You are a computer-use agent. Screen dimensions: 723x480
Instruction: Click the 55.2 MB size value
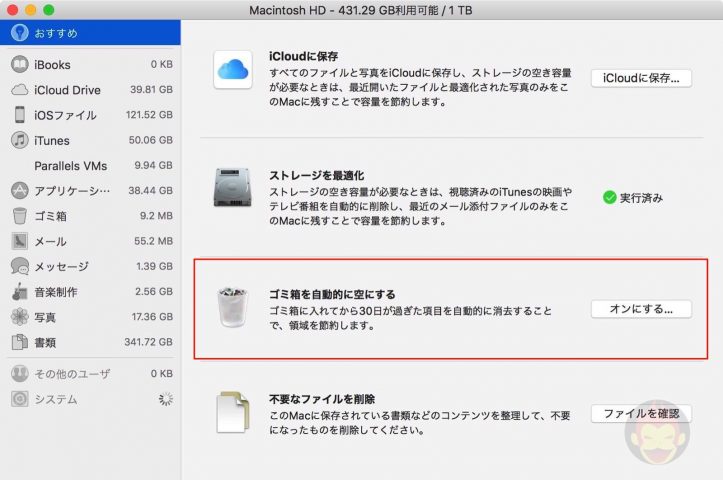tap(154, 241)
